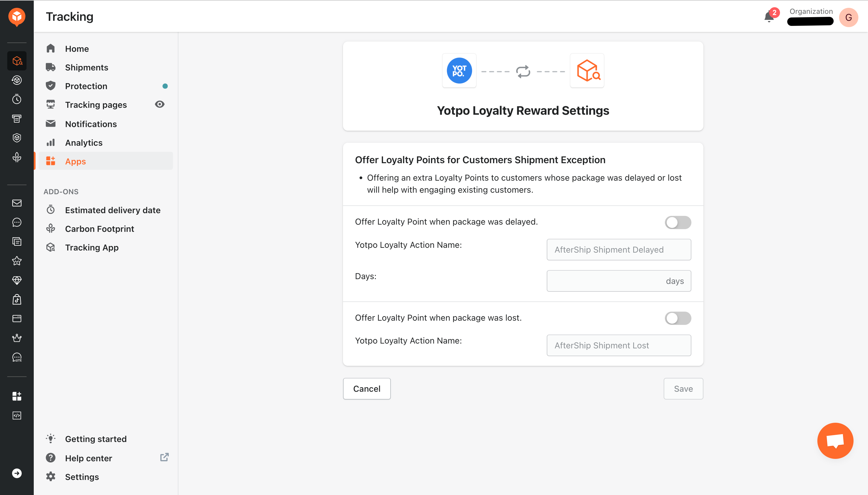Open Analytics in sidebar
Screen dimensions: 868x495
(x=106, y=143)
